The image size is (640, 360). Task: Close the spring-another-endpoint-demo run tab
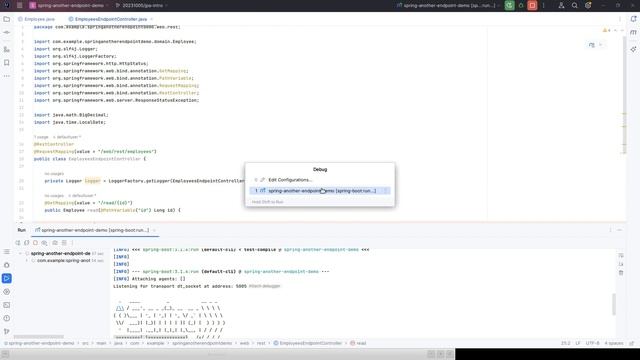(154, 230)
